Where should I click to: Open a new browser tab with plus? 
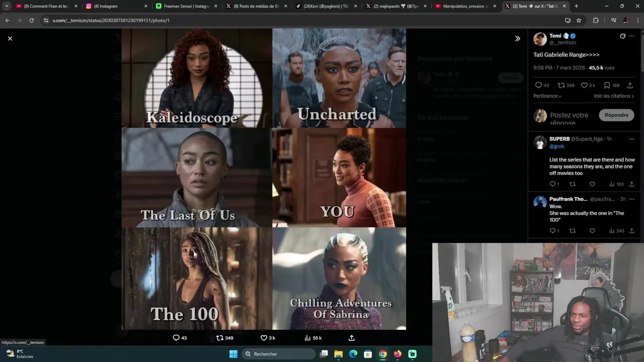point(576,6)
